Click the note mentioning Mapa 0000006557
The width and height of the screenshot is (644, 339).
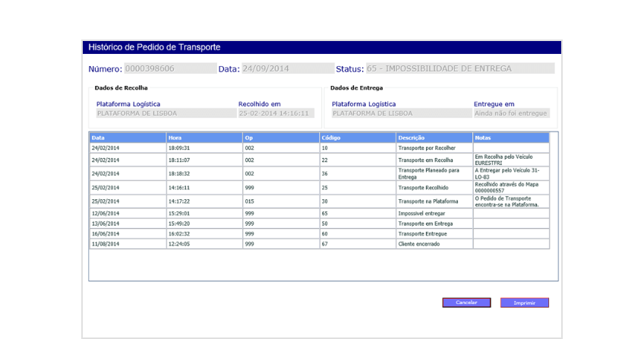pos(510,186)
